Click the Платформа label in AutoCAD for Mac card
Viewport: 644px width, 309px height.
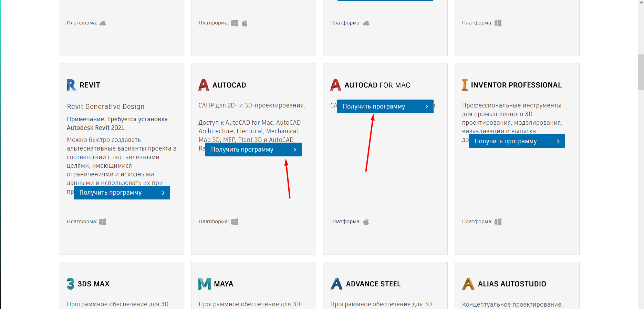pos(345,222)
